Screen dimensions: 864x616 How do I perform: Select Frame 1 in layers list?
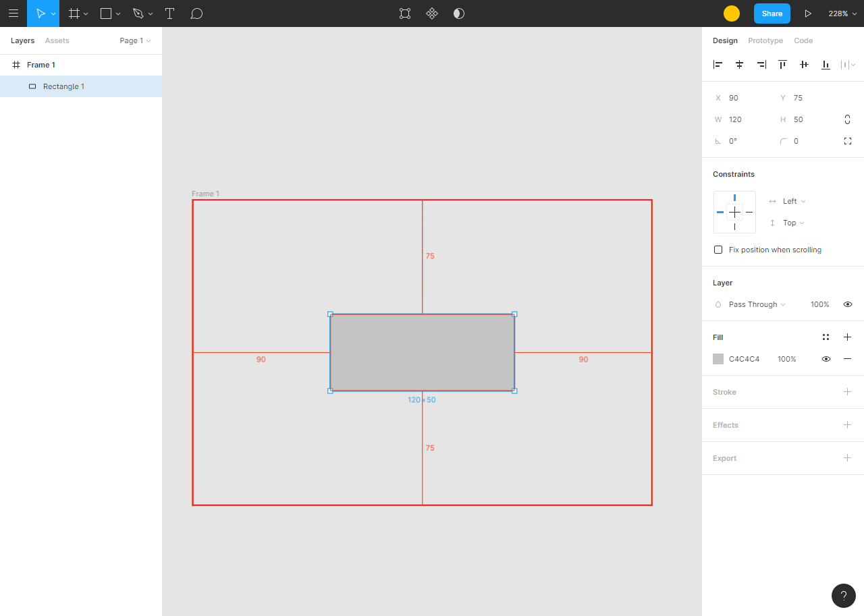click(81, 65)
